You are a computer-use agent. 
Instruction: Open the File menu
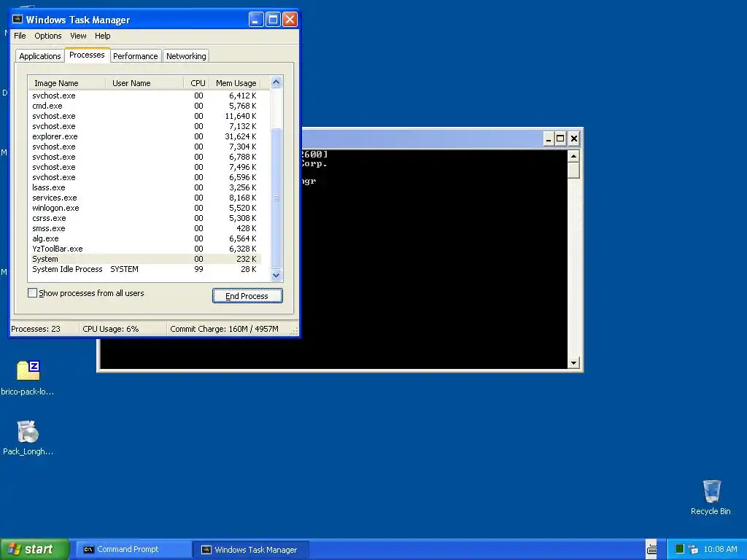click(20, 36)
